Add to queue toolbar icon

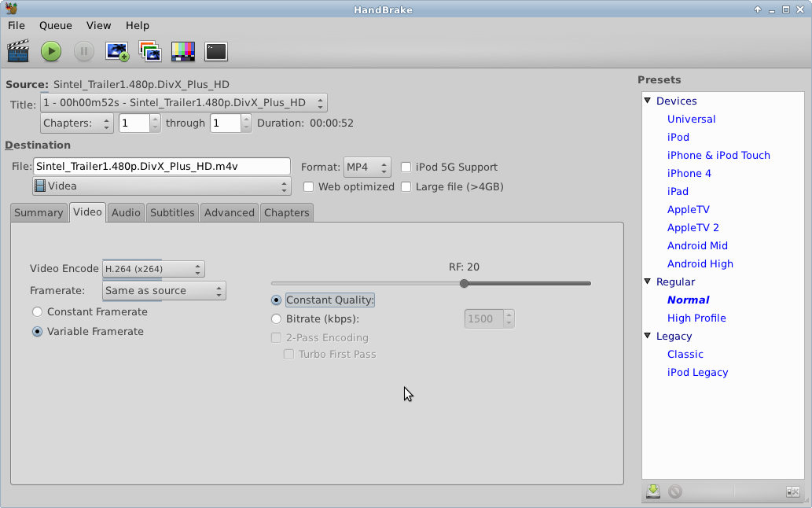(117, 51)
